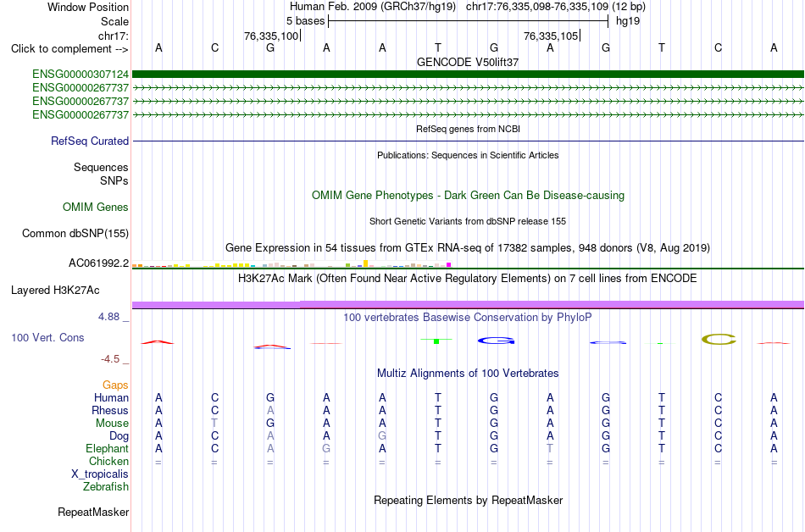805x532 pixels.
Task: Click 'Repeating Elements by RepeatMasker' title
Action: 468,500
